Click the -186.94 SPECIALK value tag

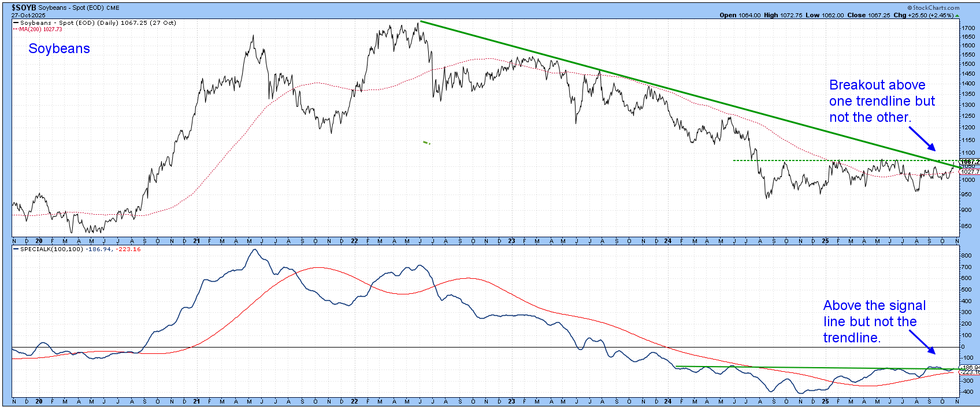pos(970,367)
